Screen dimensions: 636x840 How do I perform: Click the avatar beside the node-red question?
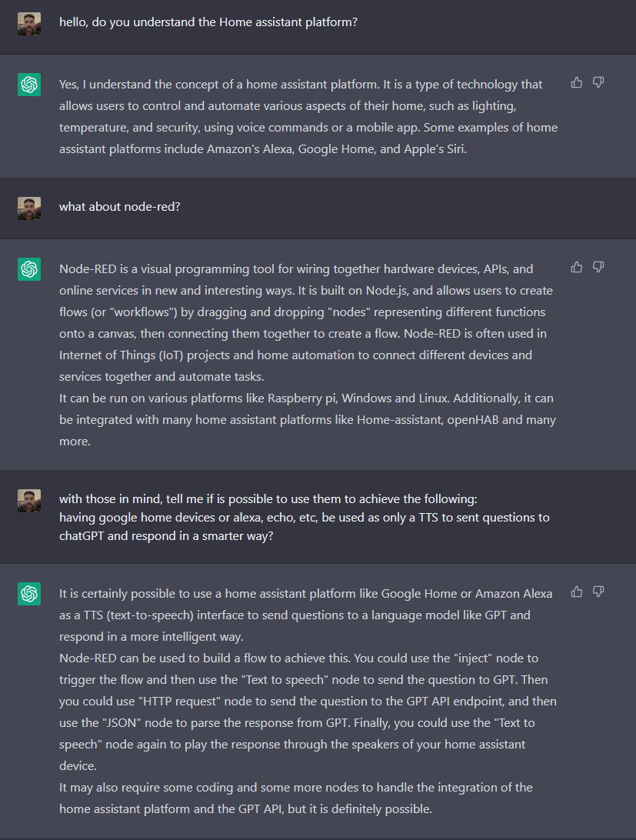28,208
